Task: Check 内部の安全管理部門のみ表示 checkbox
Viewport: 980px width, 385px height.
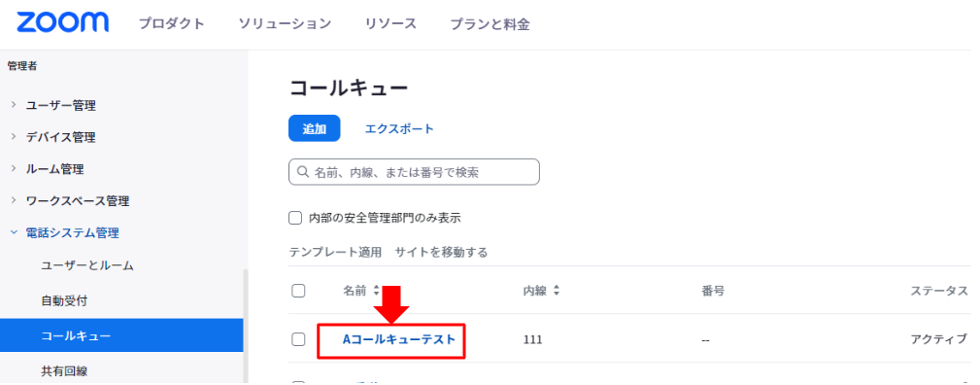Action: (295, 218)
